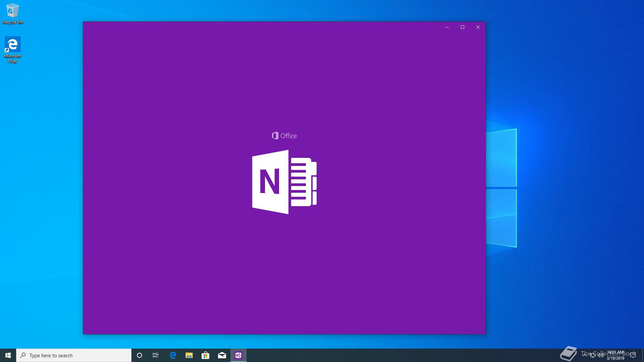Select the Microsoft Edge desktop shortcut
The height and width of the screenshot is (362, 644).
[x=13, y=50]
